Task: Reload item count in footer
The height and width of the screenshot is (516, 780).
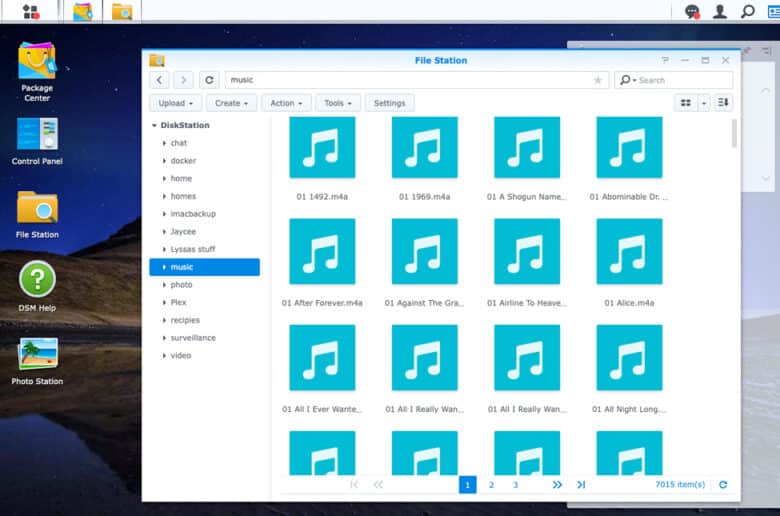Action: pos(723,485)
